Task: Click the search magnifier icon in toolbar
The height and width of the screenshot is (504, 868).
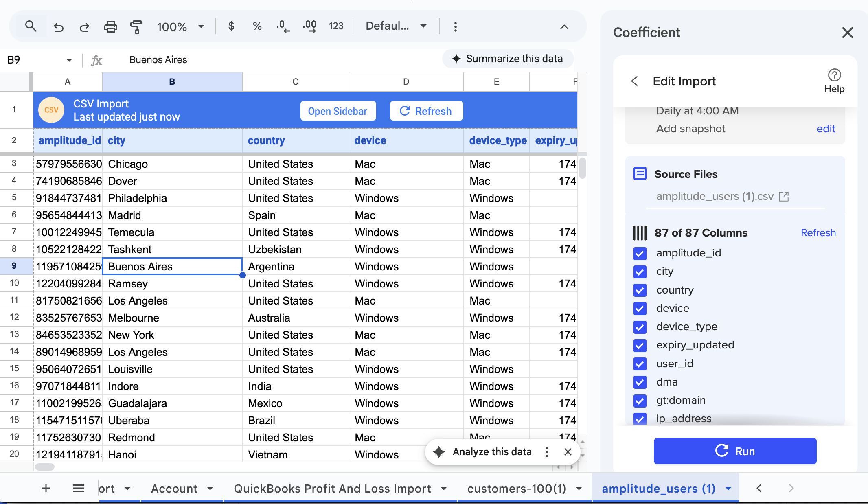Action: (x=31, y=26)
